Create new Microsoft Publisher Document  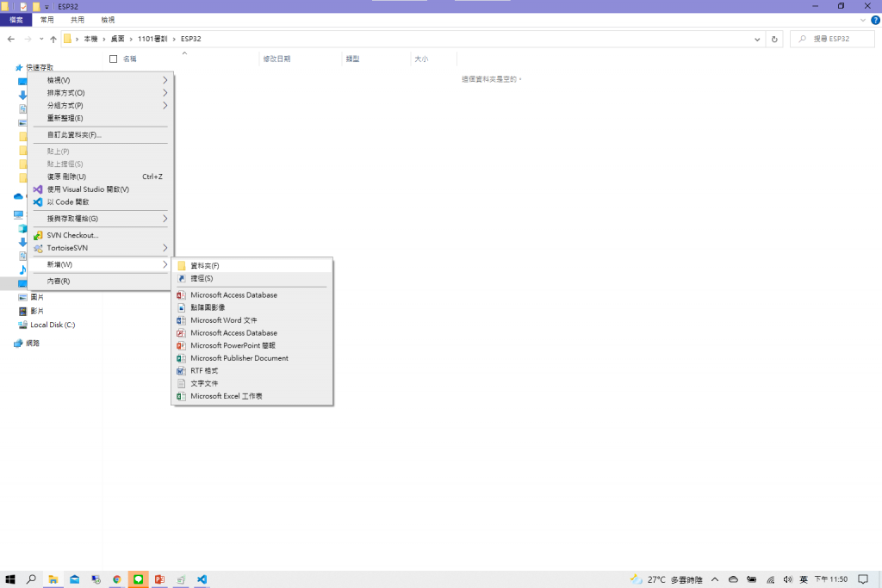[252, 358]
